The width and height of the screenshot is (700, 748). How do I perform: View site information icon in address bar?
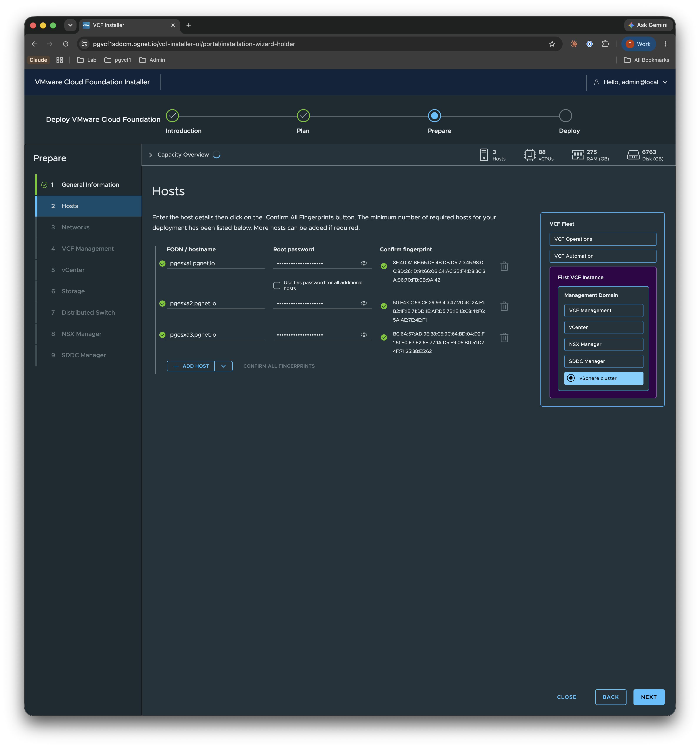tap(85, 44)
